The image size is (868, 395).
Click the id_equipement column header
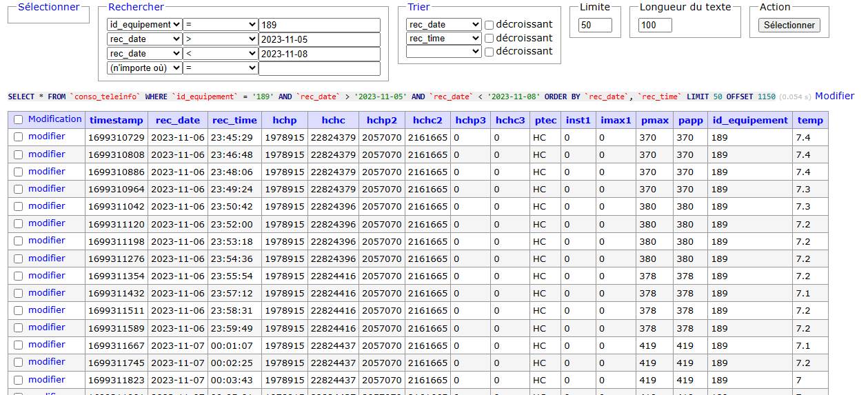pos(750,120)
